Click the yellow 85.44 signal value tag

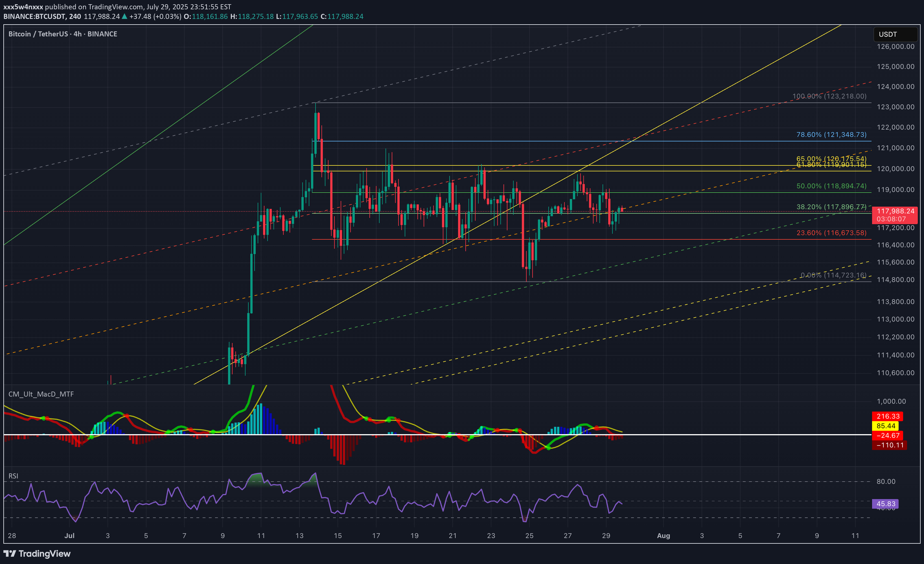tap(885, 426)
